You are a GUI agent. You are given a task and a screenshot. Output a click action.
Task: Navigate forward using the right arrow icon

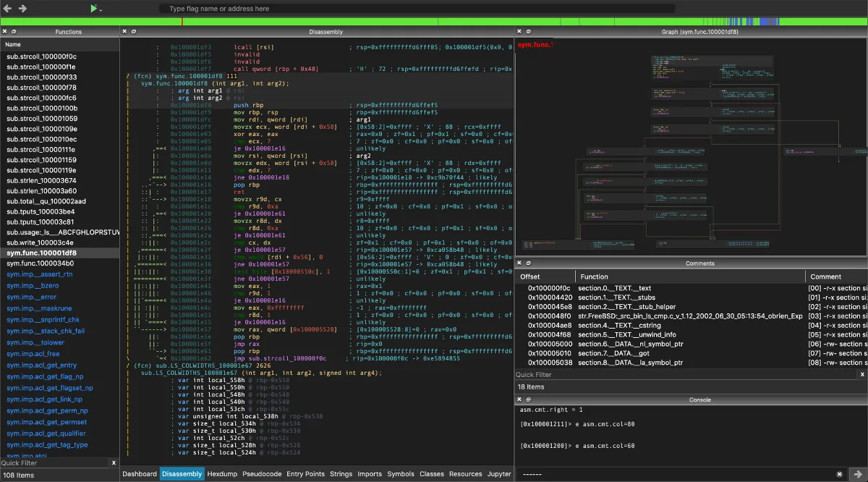22,9
